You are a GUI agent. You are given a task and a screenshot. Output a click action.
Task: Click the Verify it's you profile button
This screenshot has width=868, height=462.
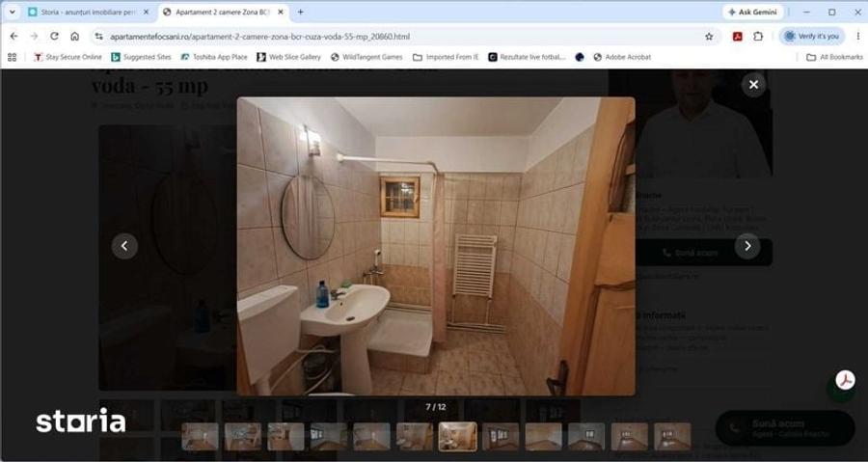tap(811, 37)
